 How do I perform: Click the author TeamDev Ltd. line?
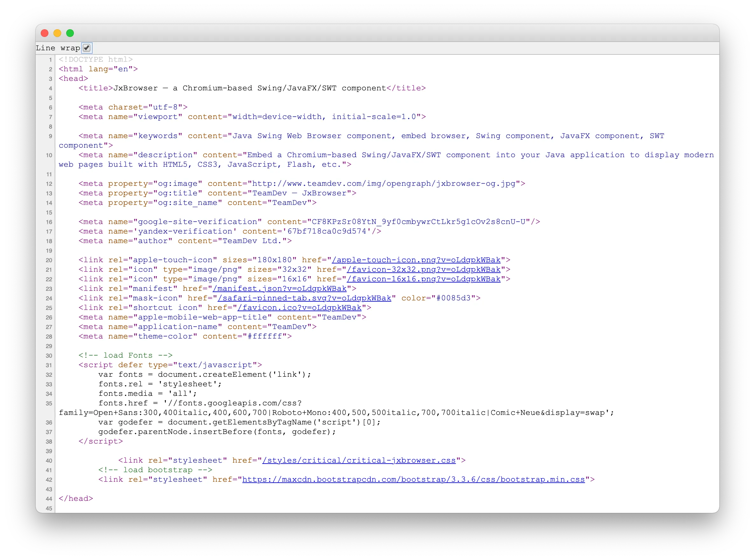(185, 241)
